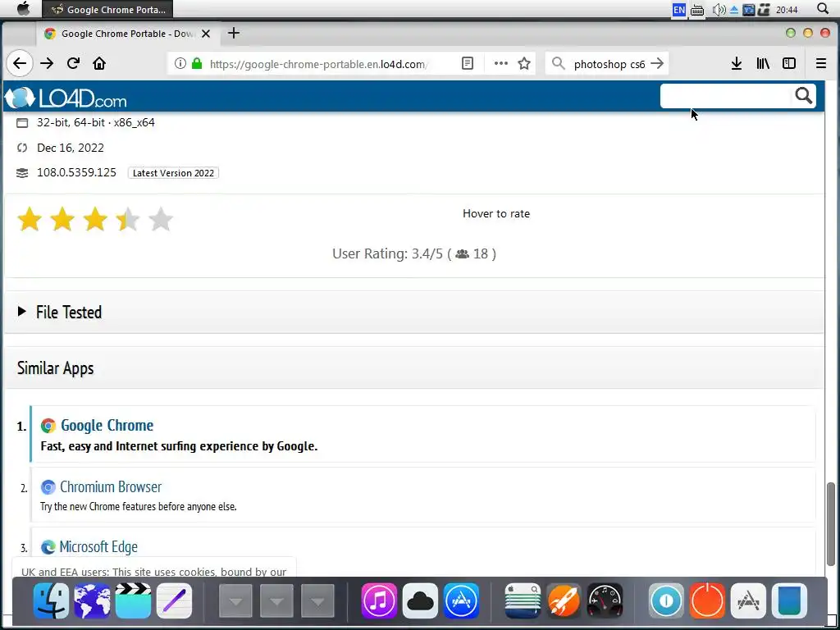This screenshot has height=630, width=840.
Task: Rate four stars
Action: pos(128,220)
